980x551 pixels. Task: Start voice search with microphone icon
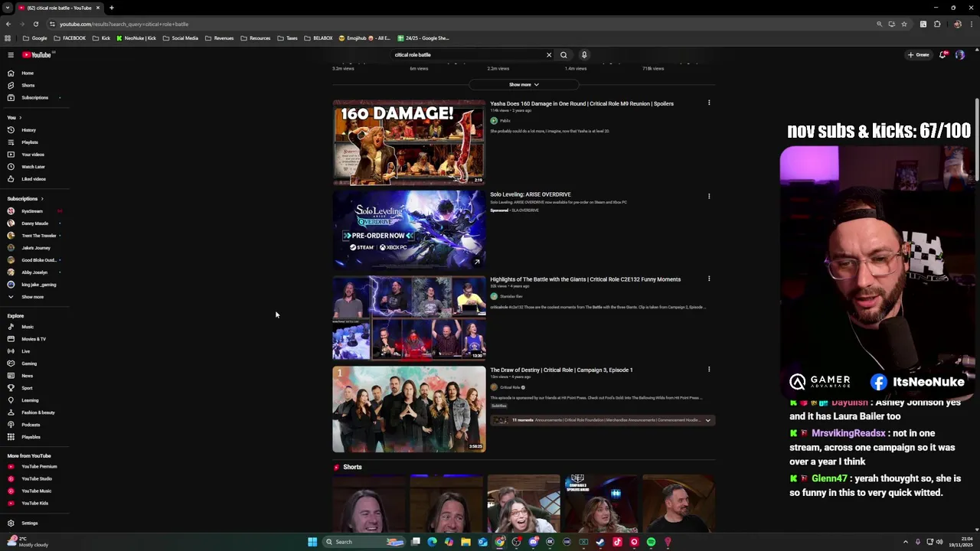(584, 55)
